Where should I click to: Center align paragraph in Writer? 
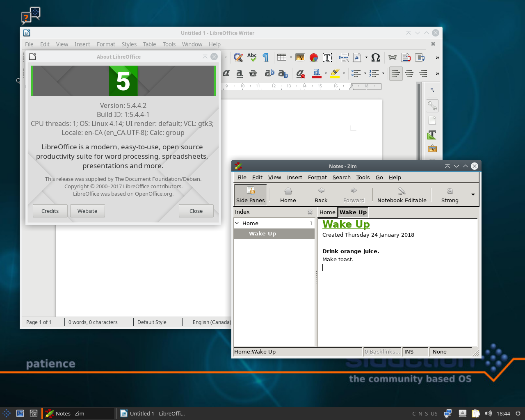click(x=409, y=73)
